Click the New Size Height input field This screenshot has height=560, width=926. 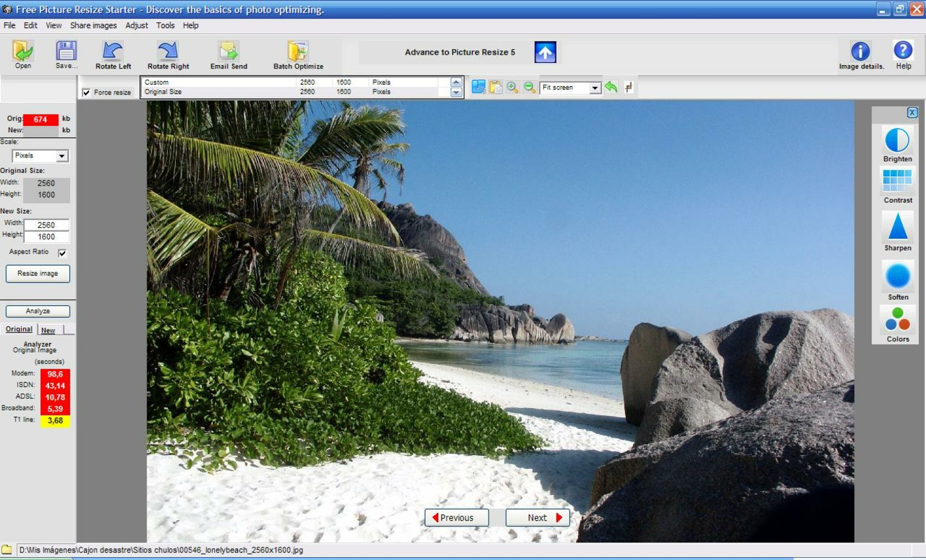pos(46,237)
